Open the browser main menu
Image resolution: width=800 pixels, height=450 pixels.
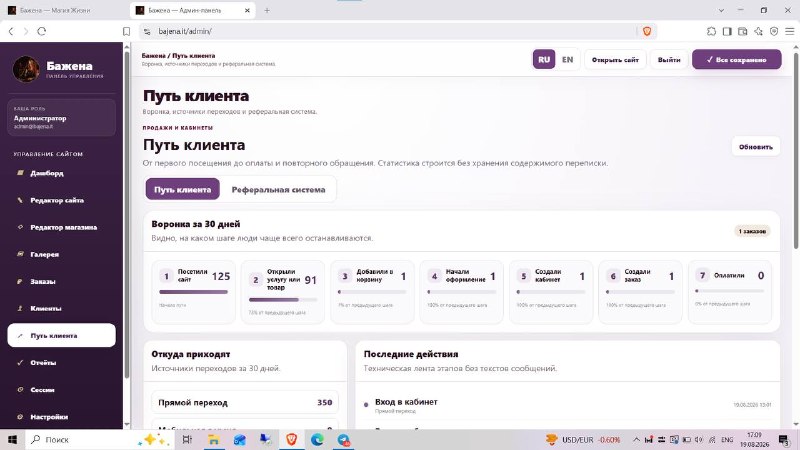pyautogui.click(x=789, y=32)
